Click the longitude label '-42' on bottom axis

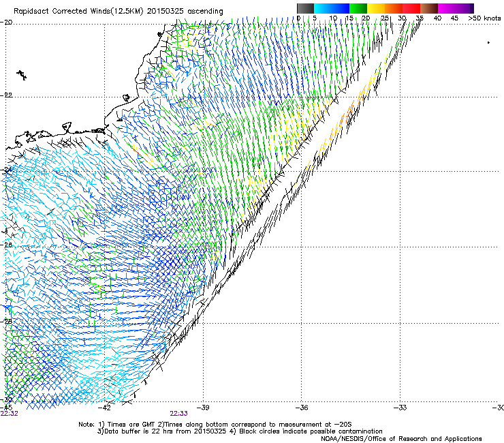[104, 408]
